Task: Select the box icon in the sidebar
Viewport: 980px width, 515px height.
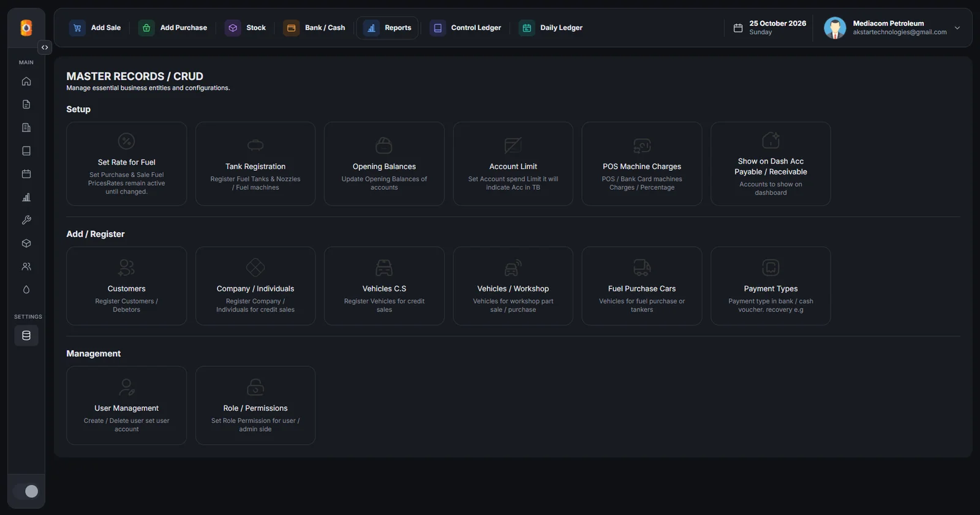Action: tap(26, 244)
